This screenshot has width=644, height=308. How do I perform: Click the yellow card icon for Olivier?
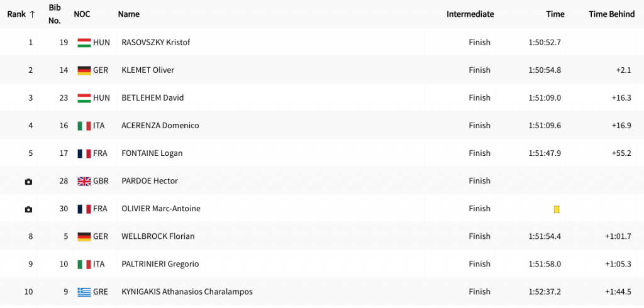coord(557,209)
